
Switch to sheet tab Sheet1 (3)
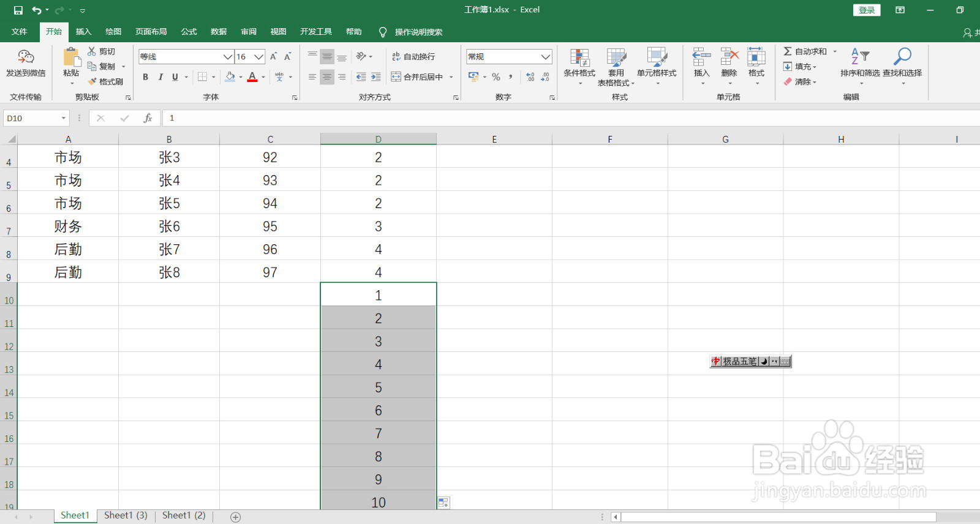[126, 515]
